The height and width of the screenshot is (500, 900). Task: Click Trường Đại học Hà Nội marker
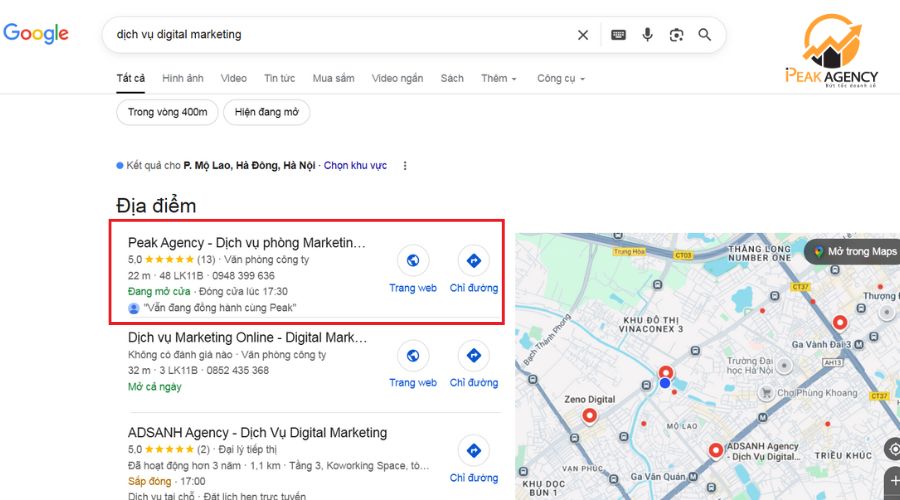coord(784,366)
